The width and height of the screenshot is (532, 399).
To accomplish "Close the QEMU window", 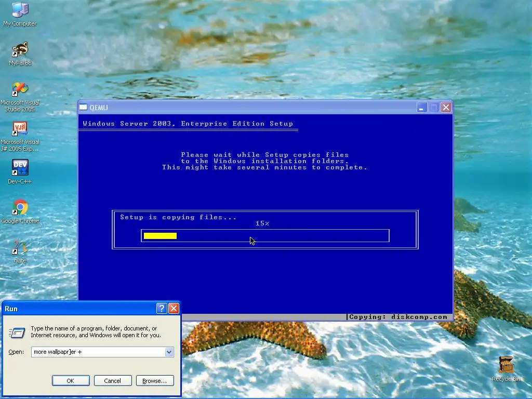I will click(x=446, y=108).
